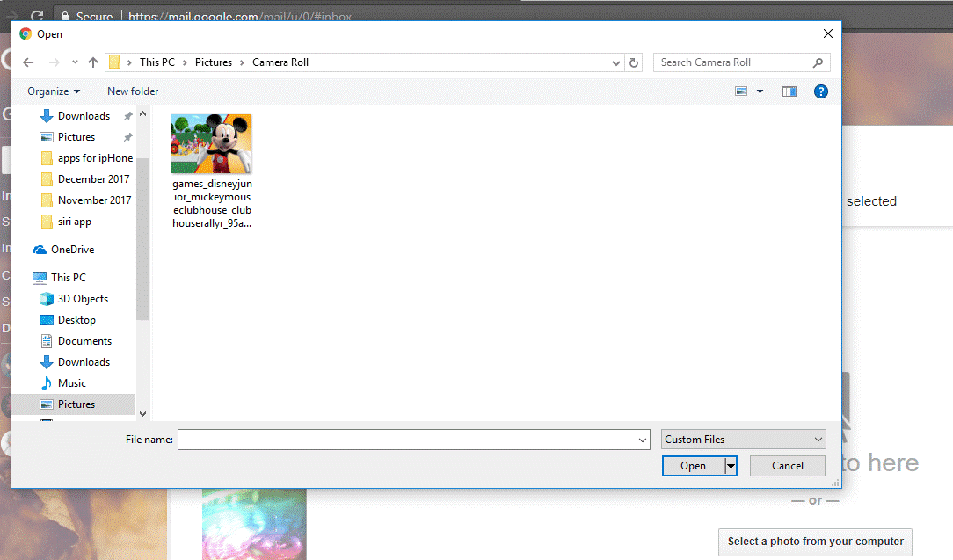Screen dimensions: 953x560
Task: Select the Mickey Mouse image thumbnail
Action: 211,144
